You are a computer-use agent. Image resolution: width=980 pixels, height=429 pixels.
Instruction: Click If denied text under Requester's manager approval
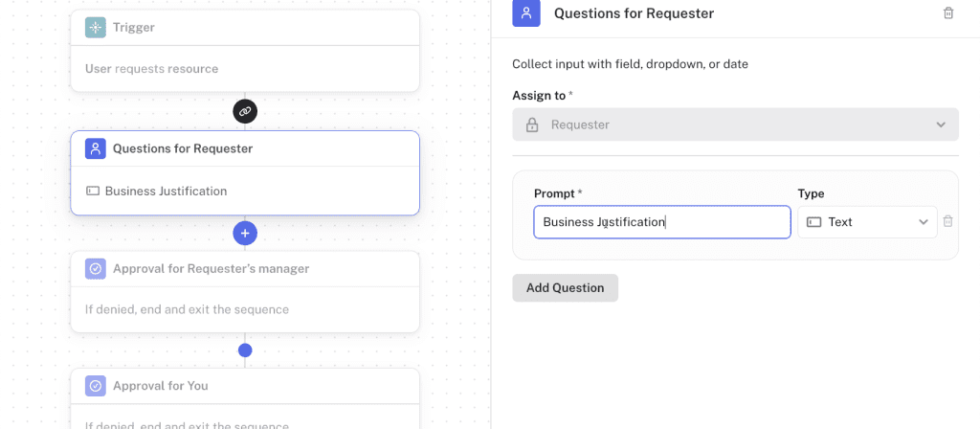[187, 309]
